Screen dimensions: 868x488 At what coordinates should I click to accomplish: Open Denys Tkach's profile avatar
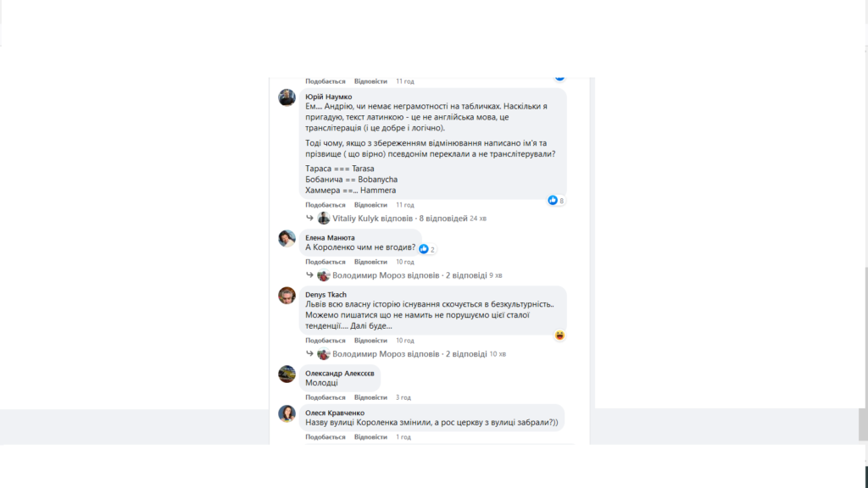tap(287, 296)
